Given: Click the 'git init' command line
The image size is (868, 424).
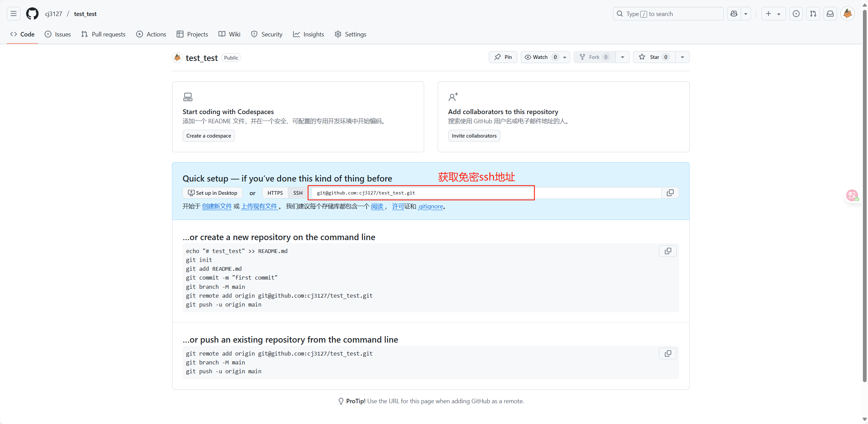Looking at the screenshot, I should click(199, 260).
